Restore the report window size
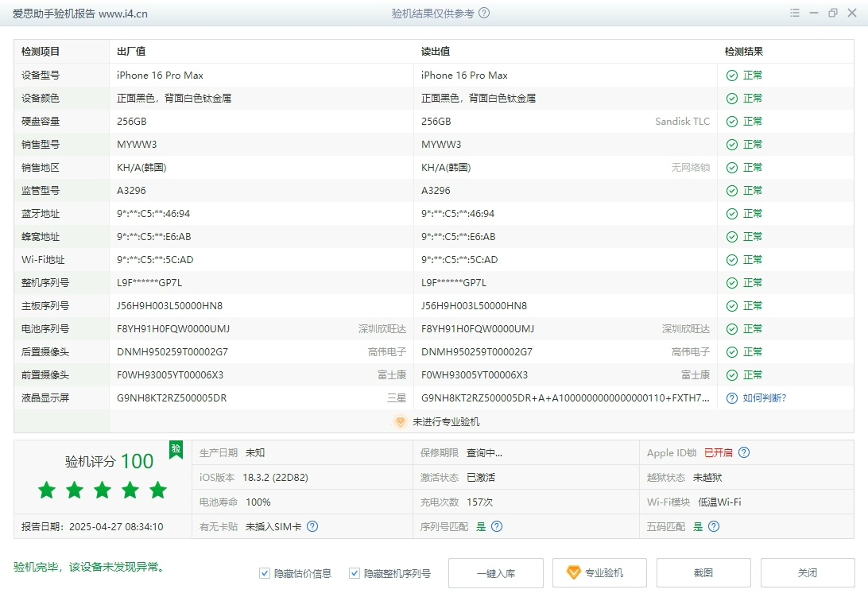Image resolution: width=868 pixels, height=601 pixels. (832, 13)
